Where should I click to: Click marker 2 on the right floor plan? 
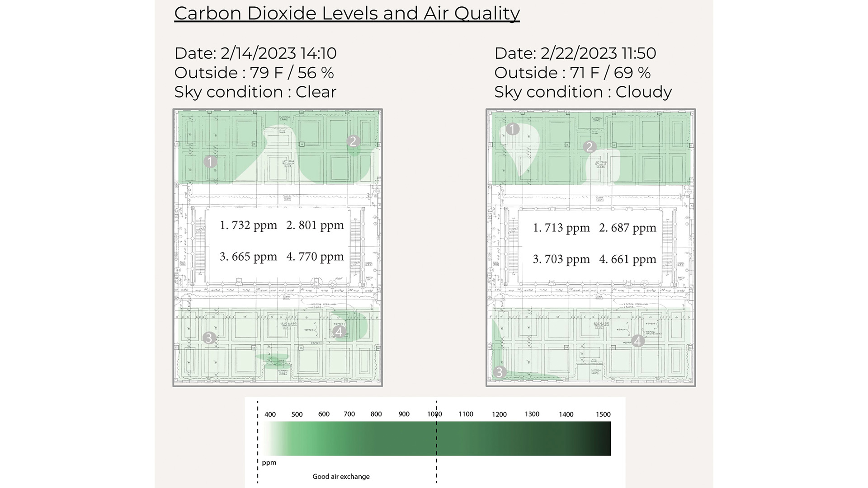tap(589, 147)
